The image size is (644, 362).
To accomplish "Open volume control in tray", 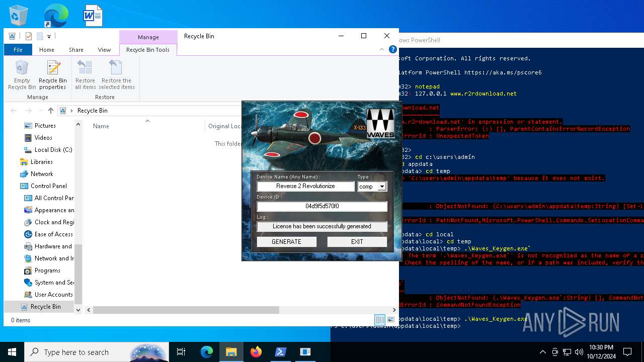I will (x=579, y=352).
